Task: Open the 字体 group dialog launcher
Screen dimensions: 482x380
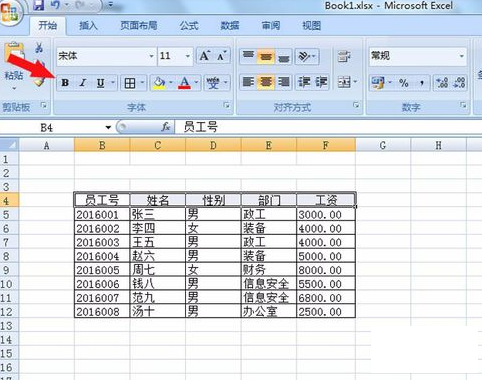Action: 227,105
